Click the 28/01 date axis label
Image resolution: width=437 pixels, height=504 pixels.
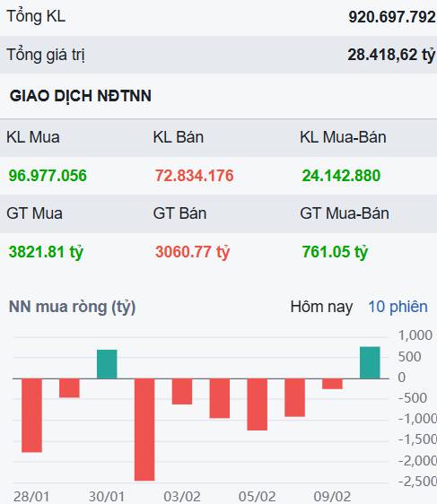31,497
